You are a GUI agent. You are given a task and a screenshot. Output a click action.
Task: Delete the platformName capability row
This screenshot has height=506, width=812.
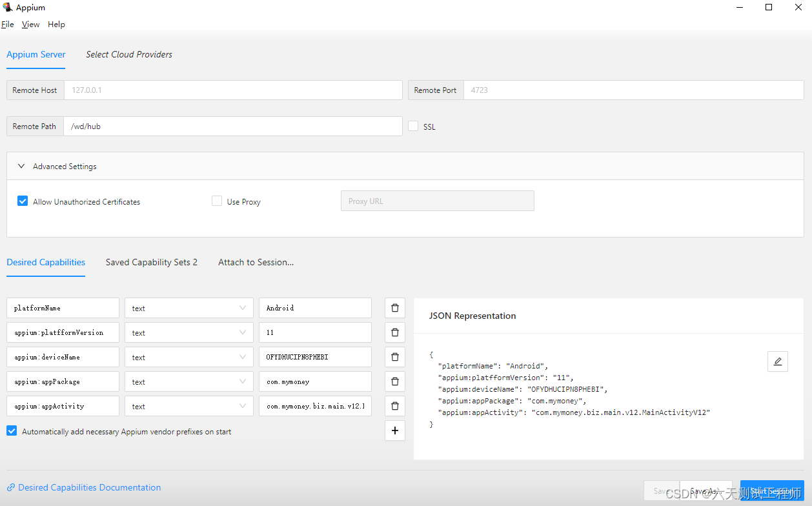(395, 308)
